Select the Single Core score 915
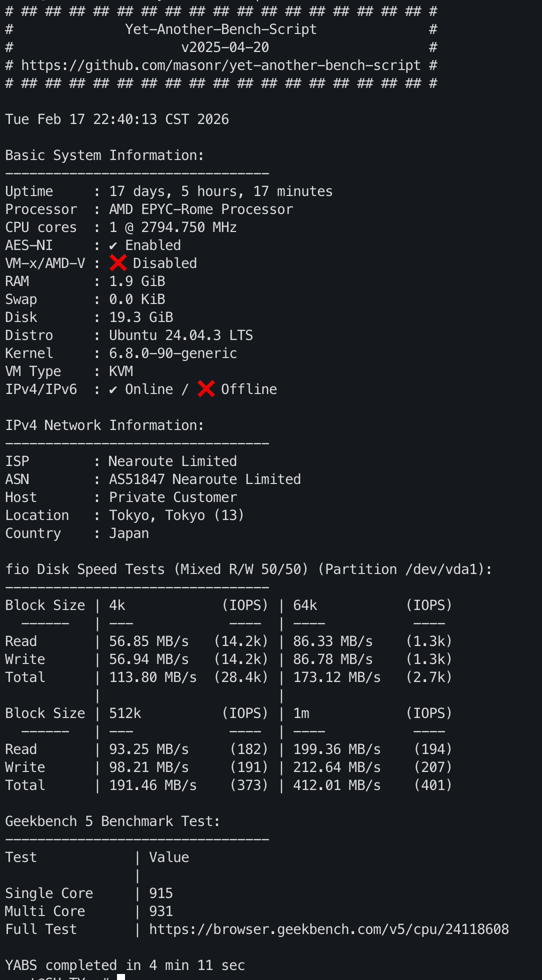 (x=161, y=893)
